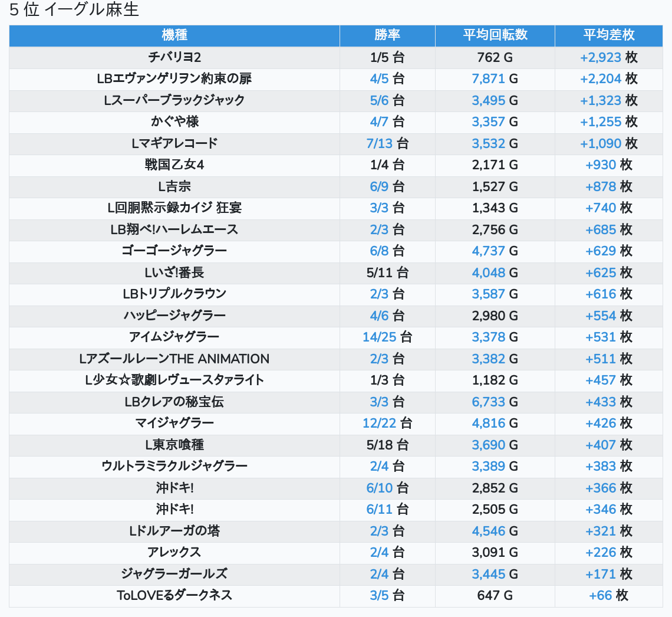The width and height of the screenshot is (672, 617).
Task: Click the 平均差枚 column header
Action: click(608, 35)
